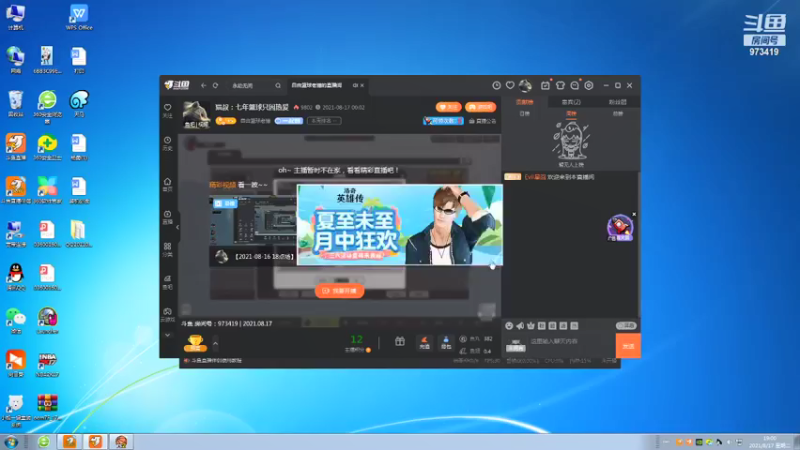
Task: Open the skin shirt icon in title bar
Action: pos(560,86)
